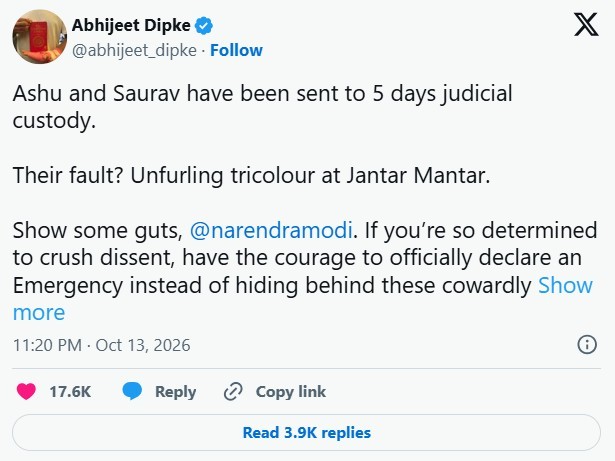Click the blue verified badge

tap(204, 26)
